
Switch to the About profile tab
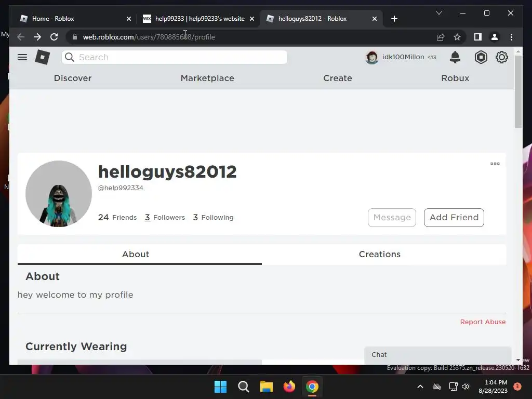click(x=139, y=254)
